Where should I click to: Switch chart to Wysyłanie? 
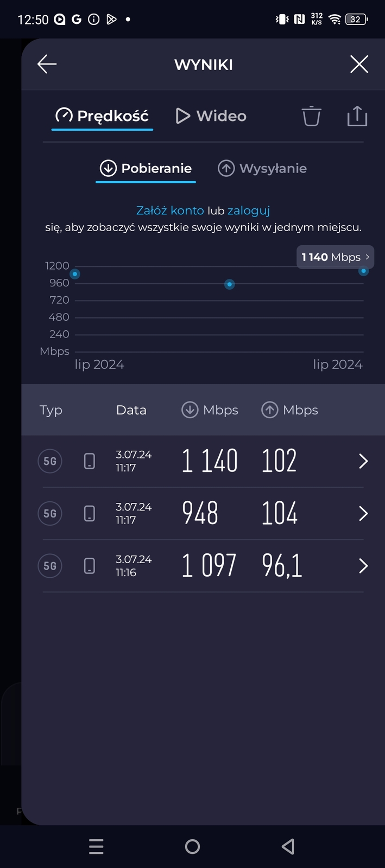coord(262,168)
